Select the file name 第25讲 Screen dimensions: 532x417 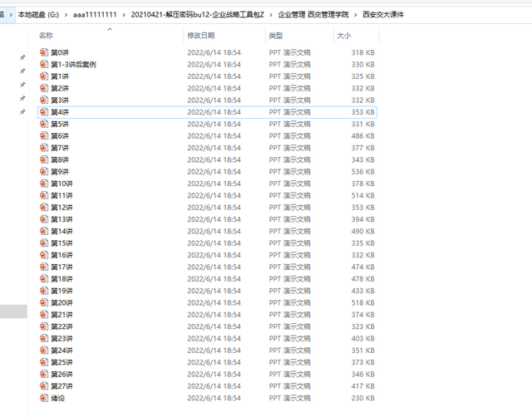pos(62,362)
